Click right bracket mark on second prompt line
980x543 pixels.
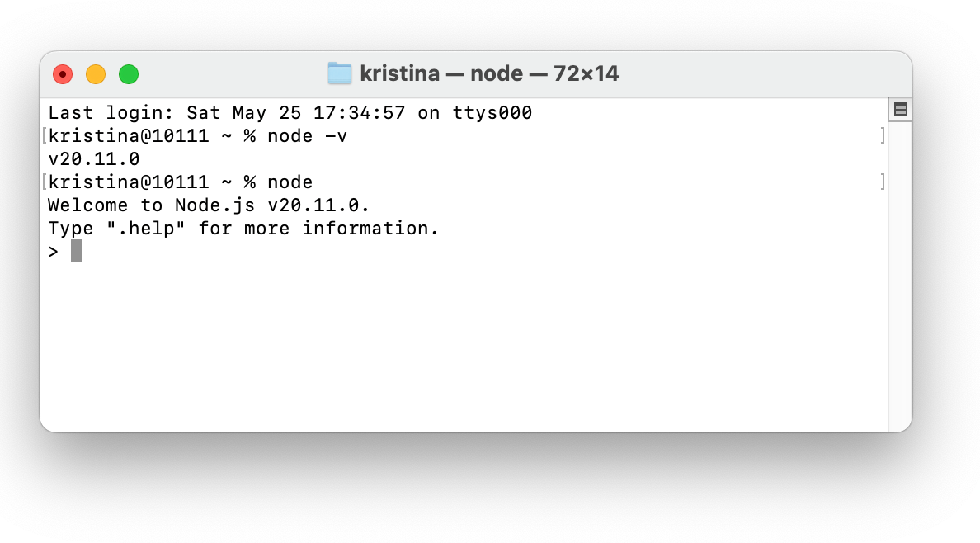[883, 182]
